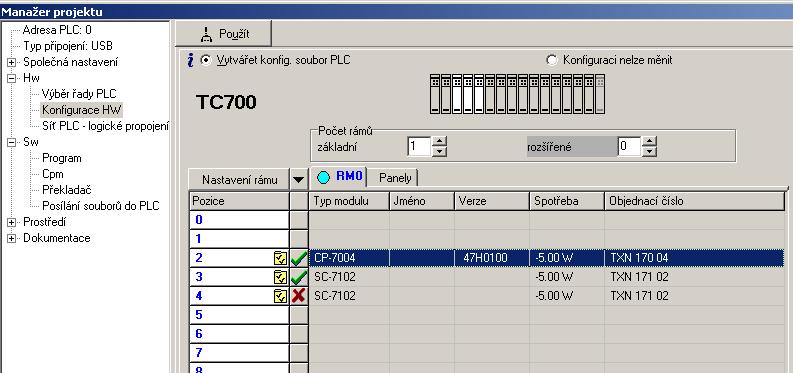Viewport: 793px width, 373px height.
Task: Click the blue info icon
Action: [190, 61]
